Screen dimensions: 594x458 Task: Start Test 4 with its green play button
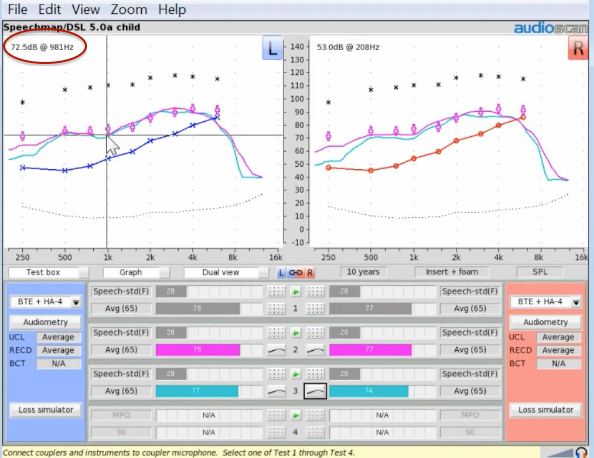point(295,415)
